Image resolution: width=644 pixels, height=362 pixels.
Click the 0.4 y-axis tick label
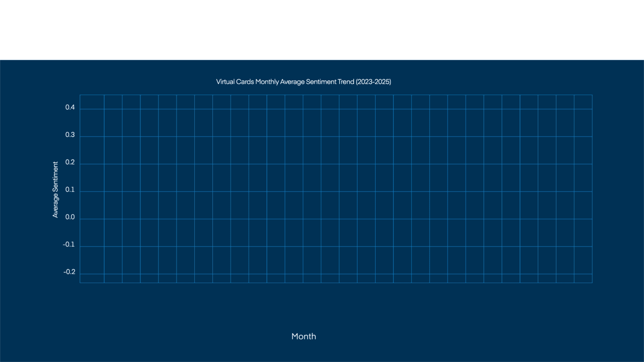click(70, 108)
